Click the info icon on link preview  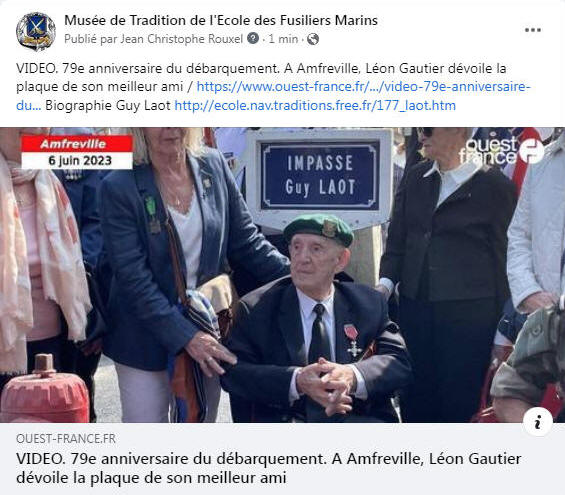point(538,422)
